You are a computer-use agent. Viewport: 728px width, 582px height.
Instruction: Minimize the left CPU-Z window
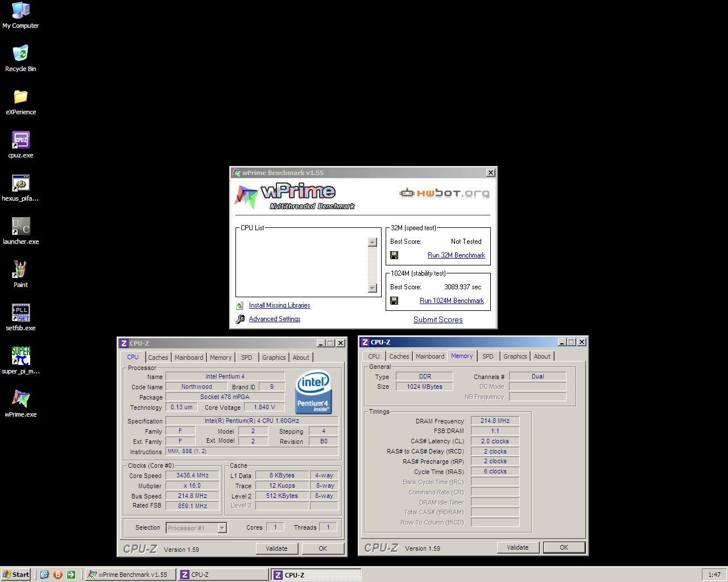(321, 343)
